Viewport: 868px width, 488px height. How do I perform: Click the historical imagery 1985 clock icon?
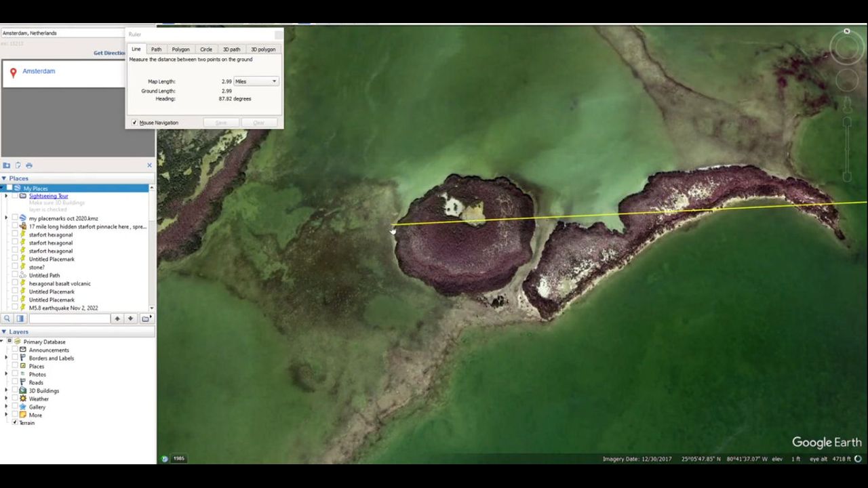[x=165, y=459]
